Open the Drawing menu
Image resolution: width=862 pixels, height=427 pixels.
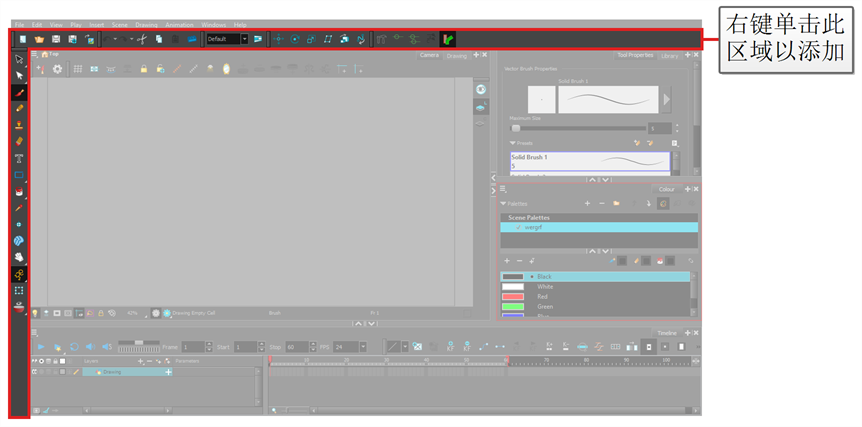[x=146, y=24]
